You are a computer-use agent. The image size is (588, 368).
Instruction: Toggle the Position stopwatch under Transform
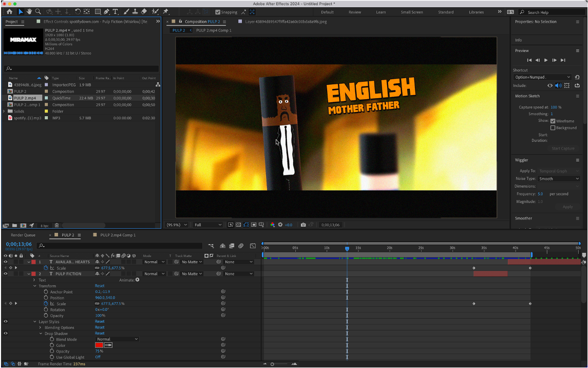[x=46, y=298]
